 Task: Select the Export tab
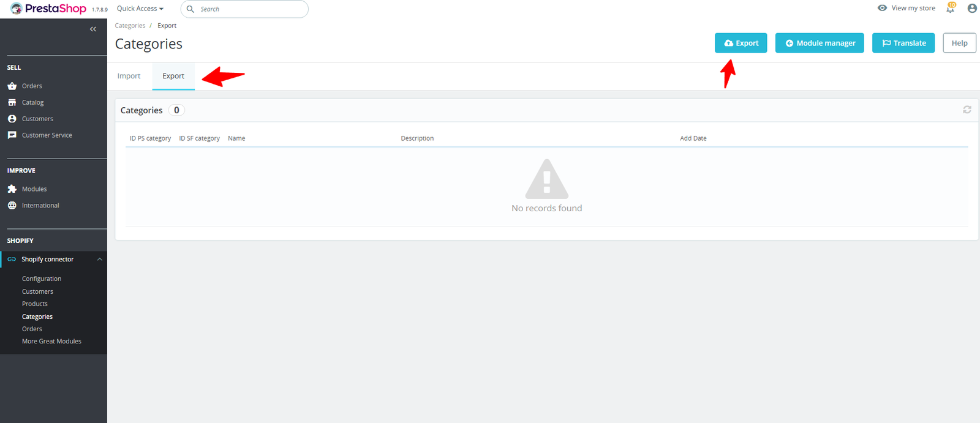coord(173,76)
